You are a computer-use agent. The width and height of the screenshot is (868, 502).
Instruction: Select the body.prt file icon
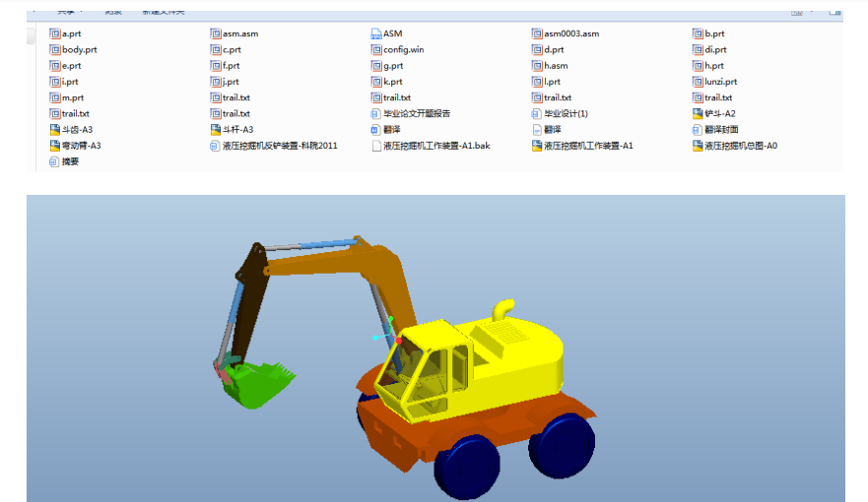[55, 50]
